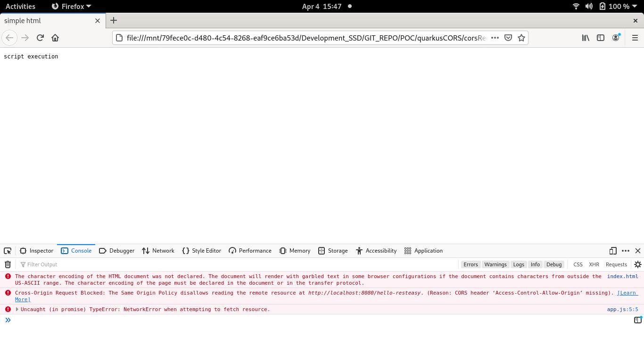Switch to the Application tab
The image size is (644, 362).
point(423,251)
